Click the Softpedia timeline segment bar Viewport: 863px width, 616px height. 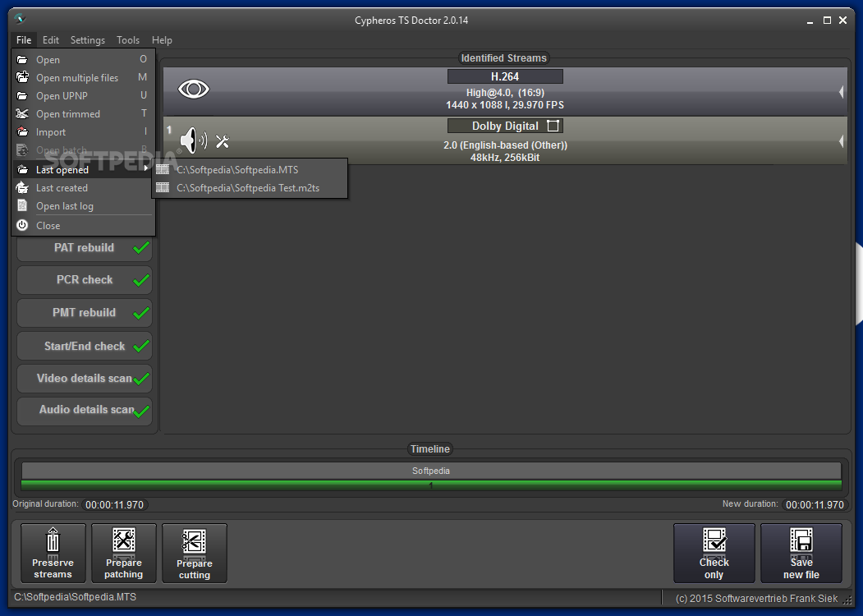(x=431, y=471)
